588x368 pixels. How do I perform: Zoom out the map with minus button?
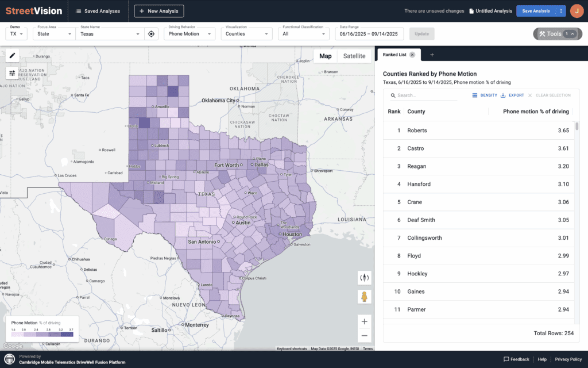coord(364,336)
